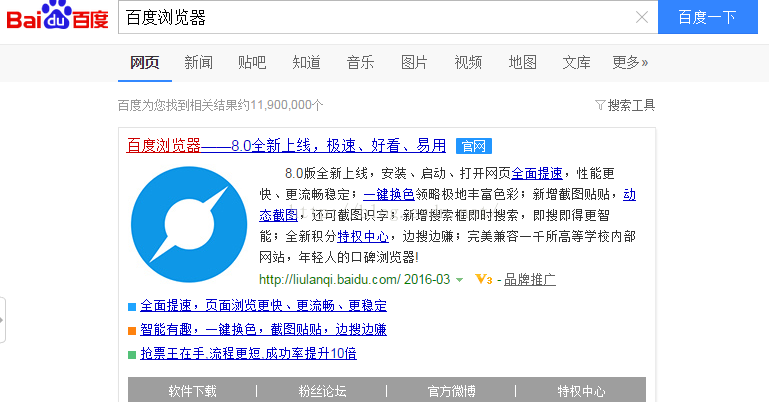Open 全面提速，页面浏览更快 link
The width and height of the screenshot is (769, 402).
pos(263,306)
